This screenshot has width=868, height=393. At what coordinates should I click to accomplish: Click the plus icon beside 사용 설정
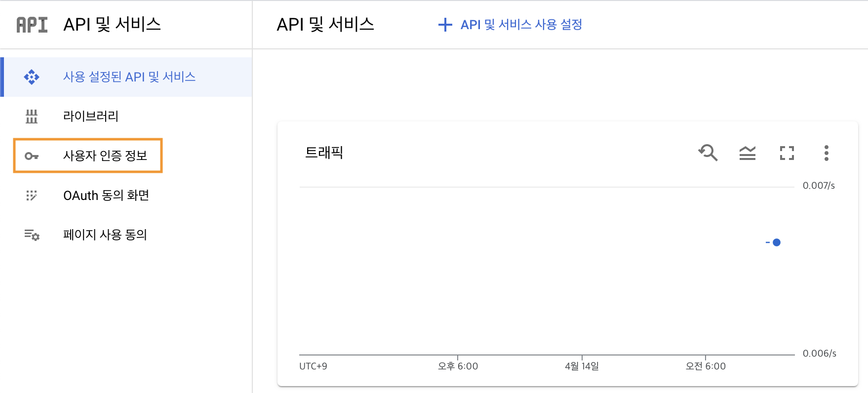(445, 25)
